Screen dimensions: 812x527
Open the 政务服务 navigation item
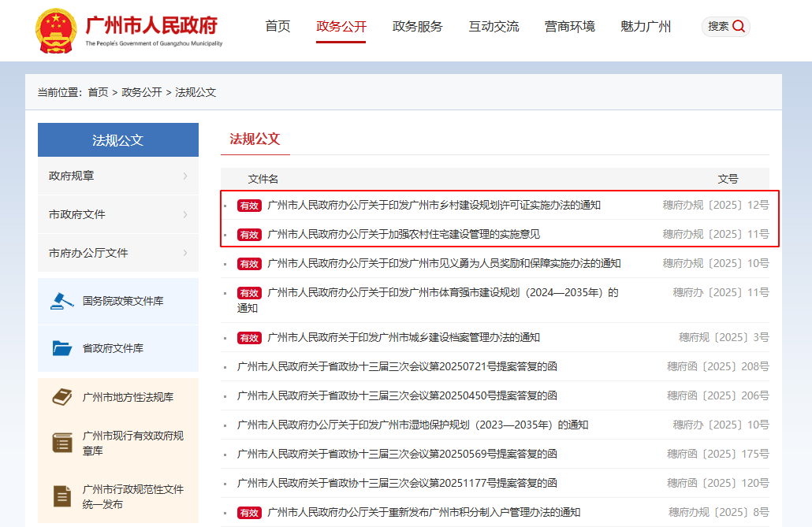click(x=417, y=27)
